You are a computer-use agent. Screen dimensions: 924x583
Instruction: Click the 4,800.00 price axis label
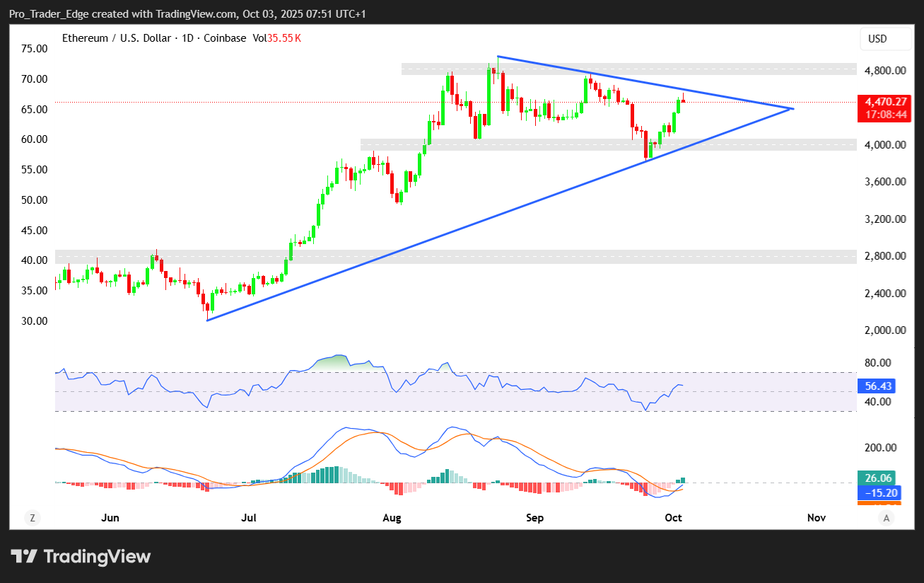pyautogui.click(x=886, y=71)
